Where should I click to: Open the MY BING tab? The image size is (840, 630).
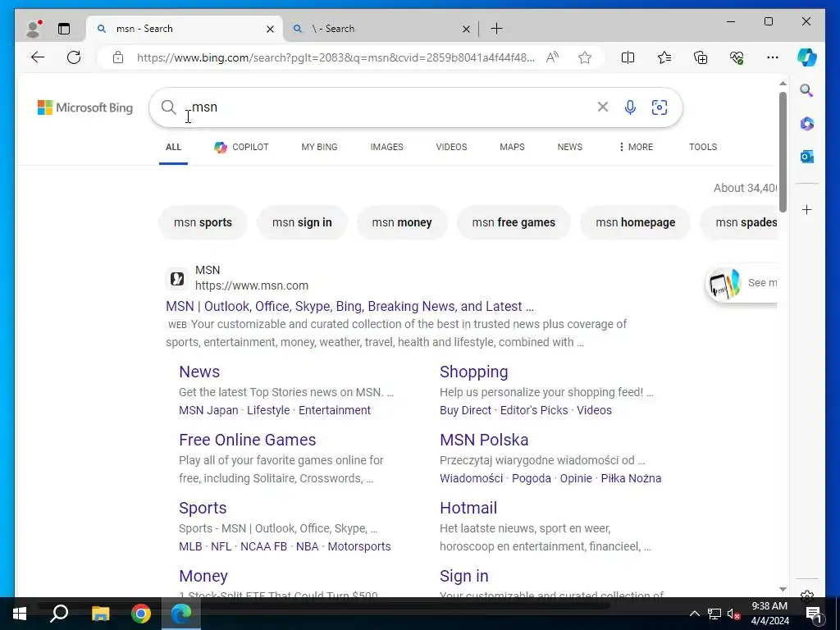[x=319, y=147]
